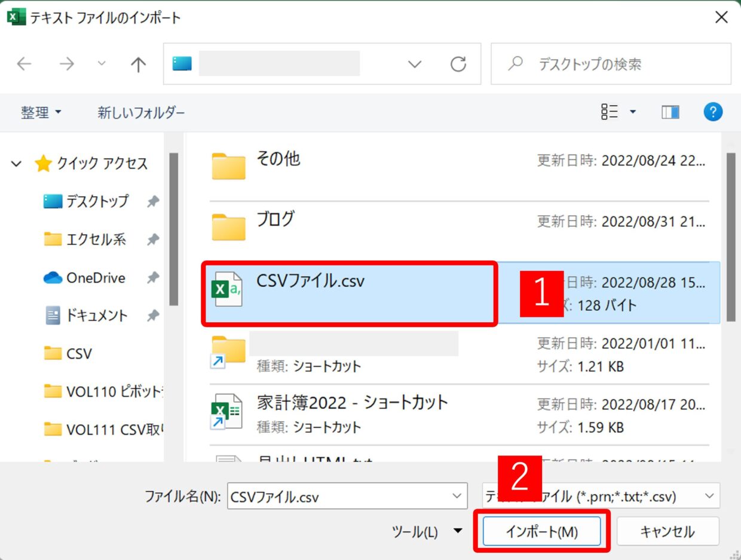Open the 整理 menu
The height and width of the screenshot is (560, 741).
(x=41, y=112)
